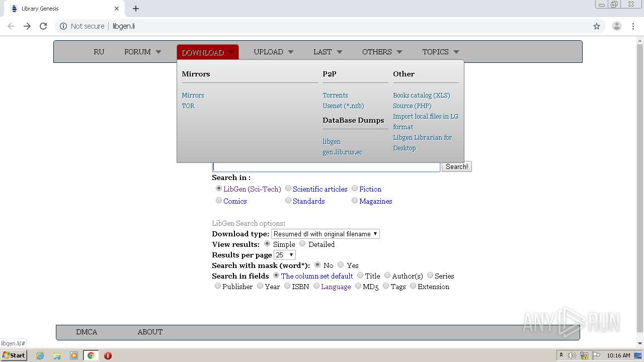The width and height of the screenshot is (644, 362).
Task: Open the DMCA footer link
Action: tap(87, 332)
